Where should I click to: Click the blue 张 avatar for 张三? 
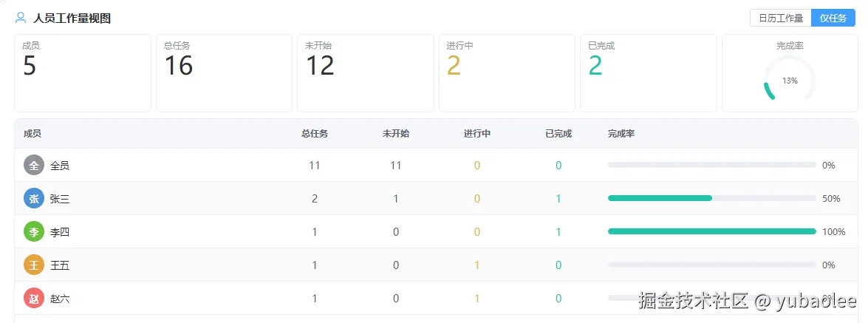click(x=34, y=199)
